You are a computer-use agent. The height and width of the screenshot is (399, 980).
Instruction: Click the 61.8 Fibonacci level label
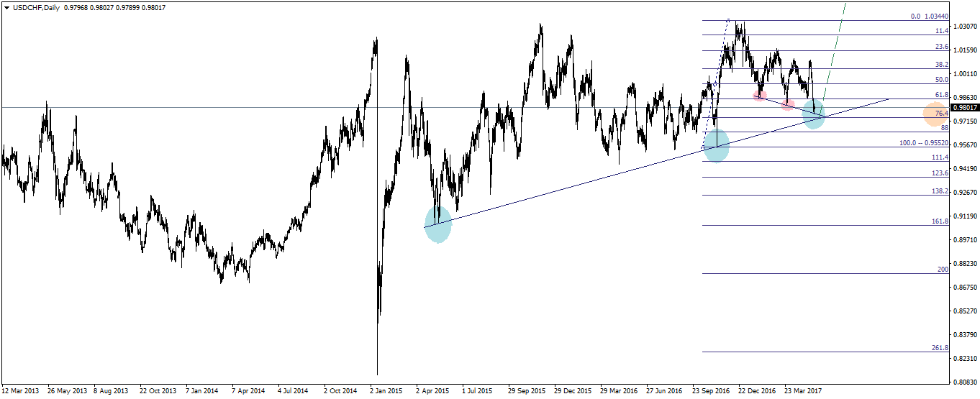[x=941, y=95]
